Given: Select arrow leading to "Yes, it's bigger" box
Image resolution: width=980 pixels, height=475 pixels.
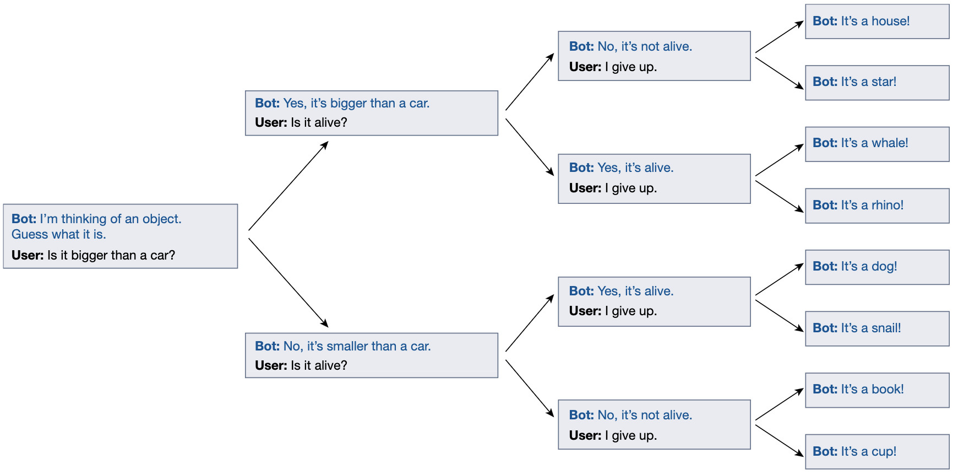Looking at the screenshot, I should (288, 186).
